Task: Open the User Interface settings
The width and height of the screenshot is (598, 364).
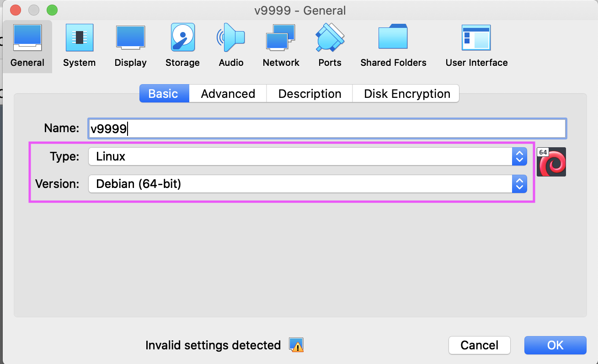Action: [x=476, y=46]
